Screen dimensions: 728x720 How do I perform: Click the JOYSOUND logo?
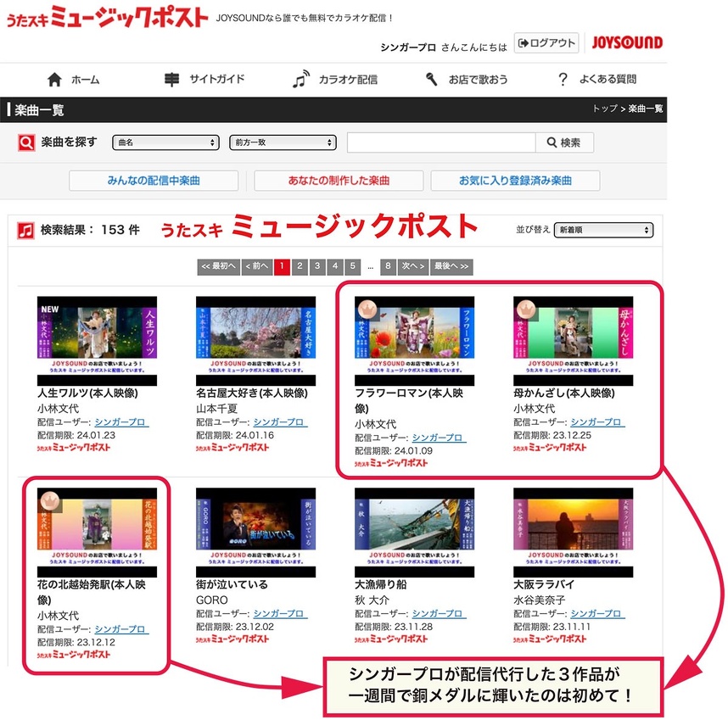626,42
